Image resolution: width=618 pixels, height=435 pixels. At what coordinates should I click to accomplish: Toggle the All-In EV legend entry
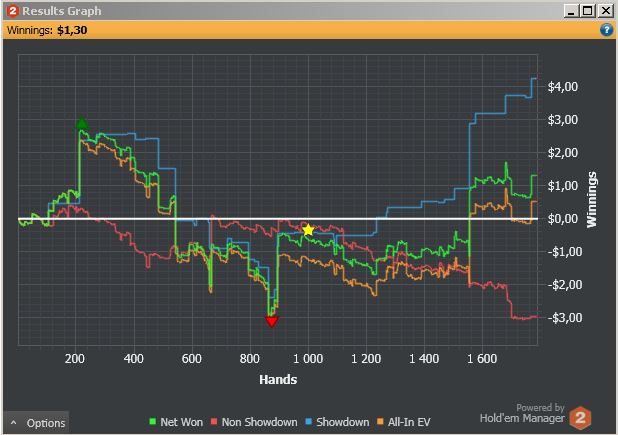[404, 422]
